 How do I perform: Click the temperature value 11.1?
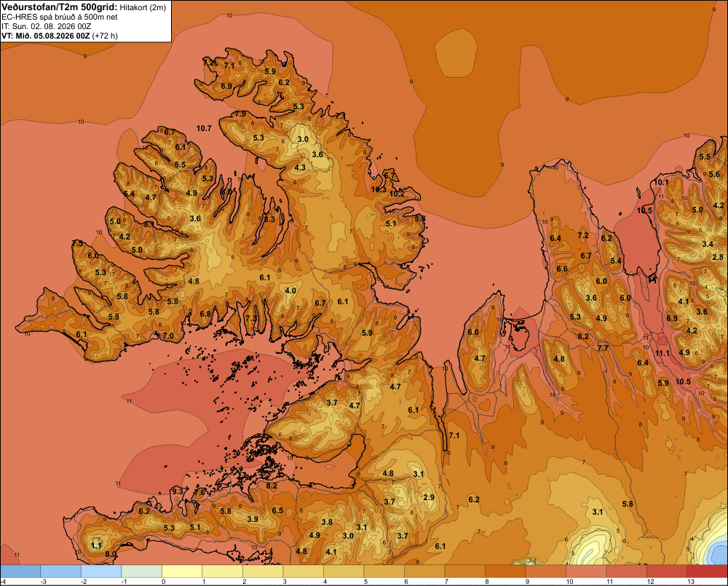pyautogui.click(x=662, y=353)
